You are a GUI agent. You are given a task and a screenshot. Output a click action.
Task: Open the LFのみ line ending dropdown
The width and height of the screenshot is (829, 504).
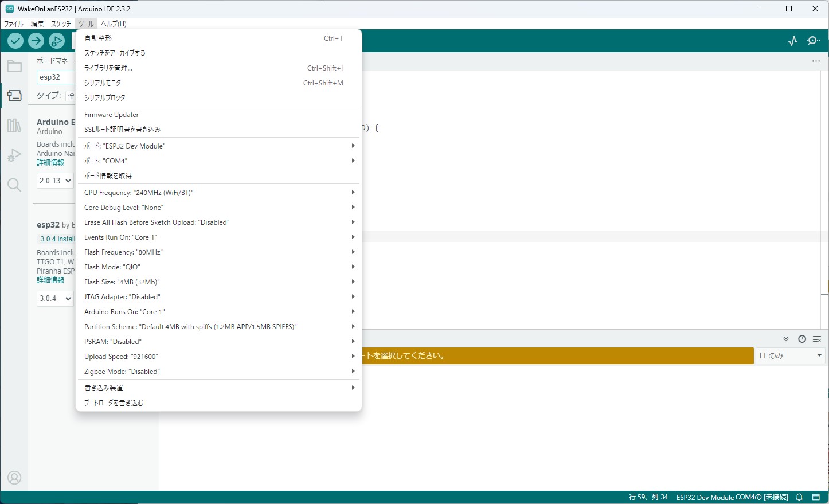791,356
